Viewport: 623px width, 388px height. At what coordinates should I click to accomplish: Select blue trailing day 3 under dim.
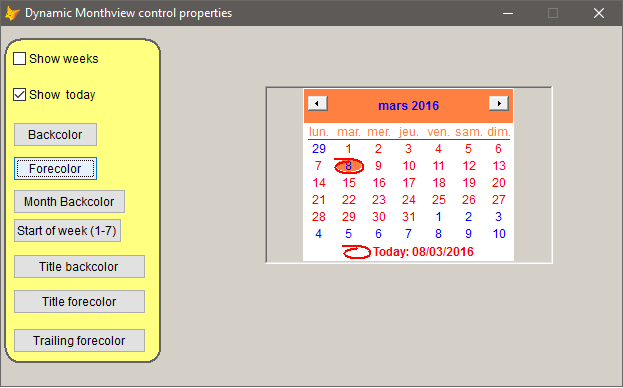498,217
